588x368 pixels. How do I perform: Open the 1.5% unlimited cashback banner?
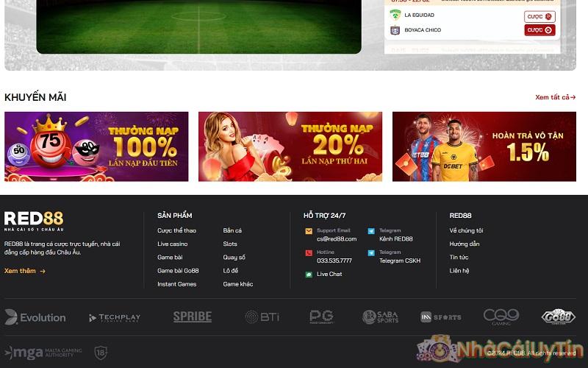coord(484,146)
